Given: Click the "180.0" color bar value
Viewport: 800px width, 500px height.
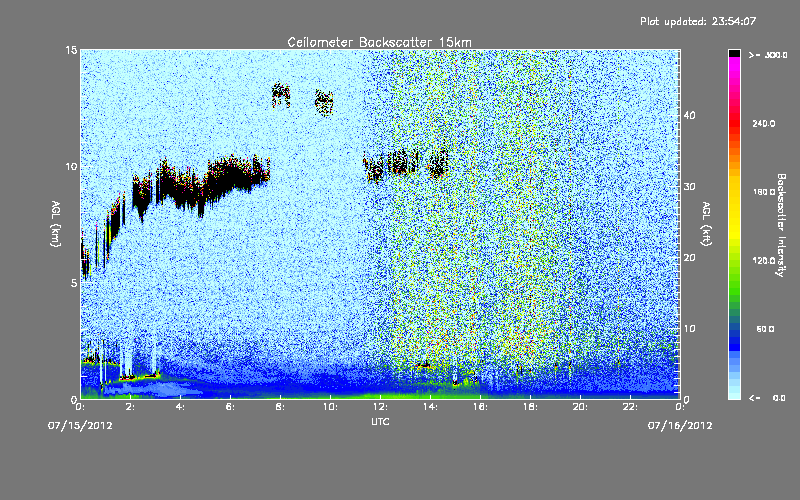Looking at the screenshot, I should 764,192.
